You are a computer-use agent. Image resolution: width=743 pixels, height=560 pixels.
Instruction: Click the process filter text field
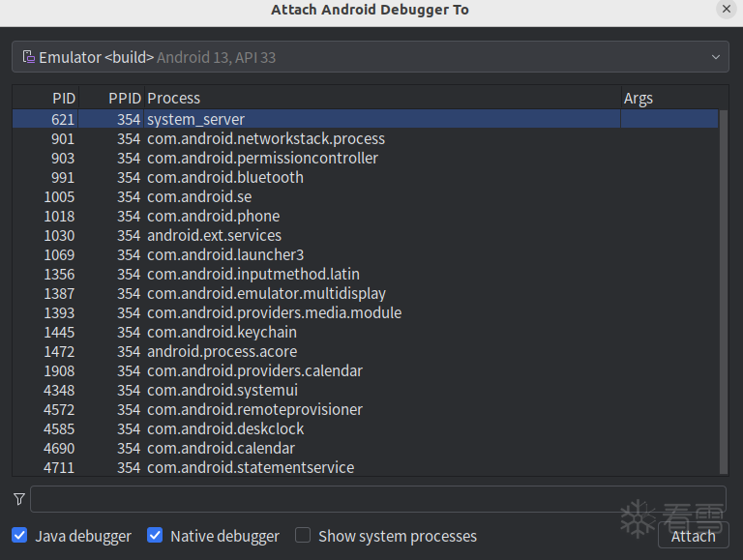click(377, 499)
